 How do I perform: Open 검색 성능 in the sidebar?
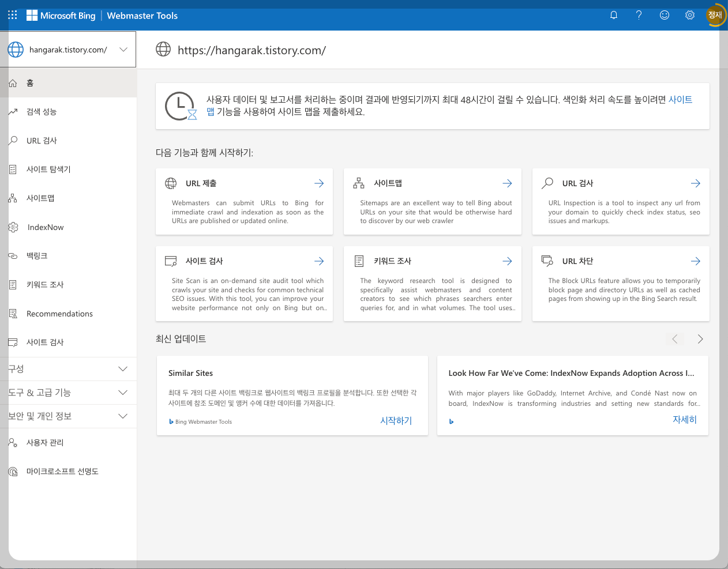68,112
